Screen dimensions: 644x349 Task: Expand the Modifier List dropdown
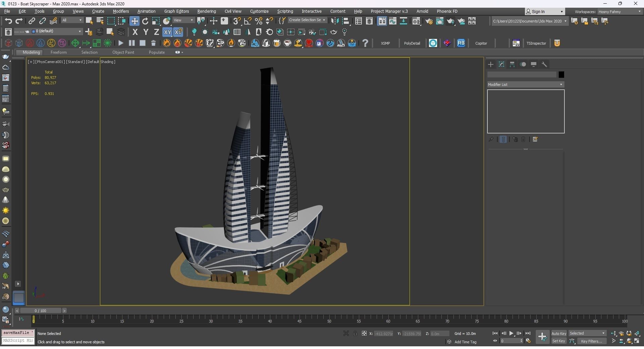point(526,85)
